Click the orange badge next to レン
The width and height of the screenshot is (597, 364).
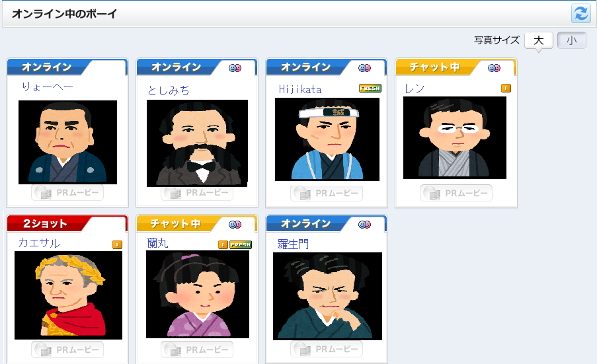coord(506,89)
